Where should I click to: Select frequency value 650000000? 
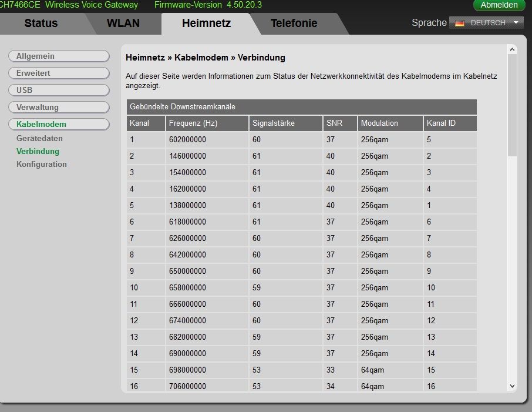188,271
